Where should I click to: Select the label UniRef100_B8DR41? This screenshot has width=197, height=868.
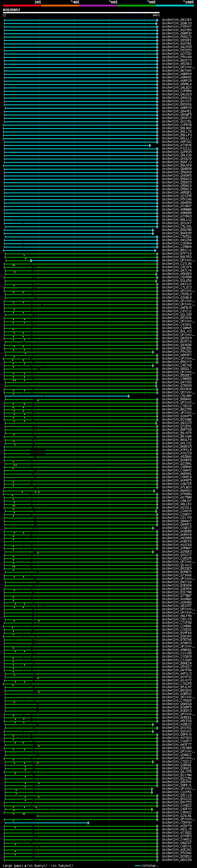(177, 399)
